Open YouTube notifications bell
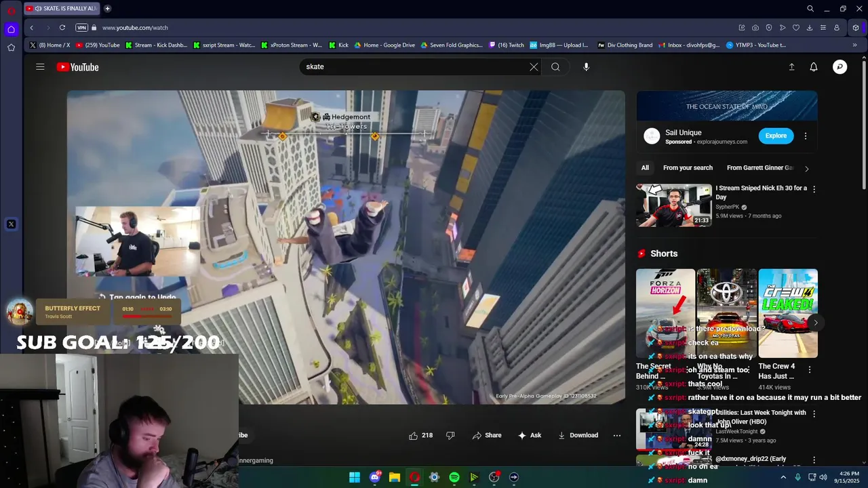 pos(814,67)
